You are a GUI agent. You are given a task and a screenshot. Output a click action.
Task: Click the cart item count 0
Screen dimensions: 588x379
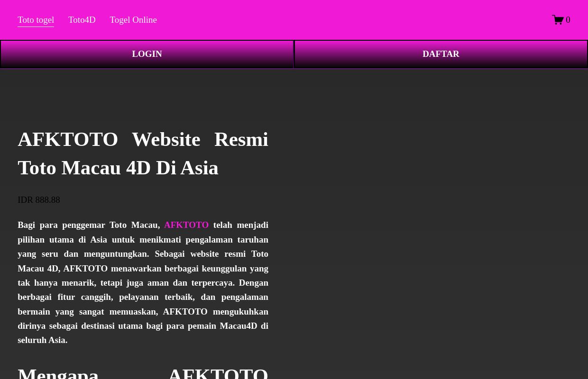click(568, 20)
